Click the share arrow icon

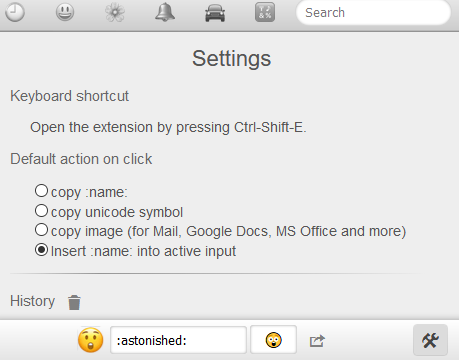317,341
